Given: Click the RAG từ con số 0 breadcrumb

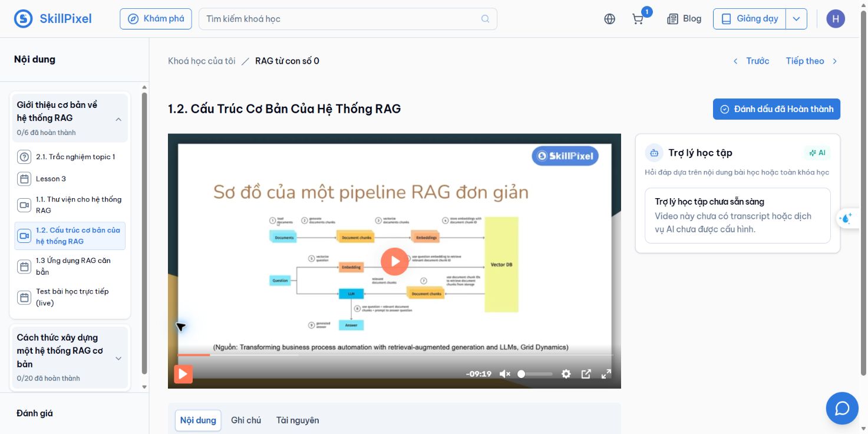Looking at the screenshot, I should click(287, 61).
